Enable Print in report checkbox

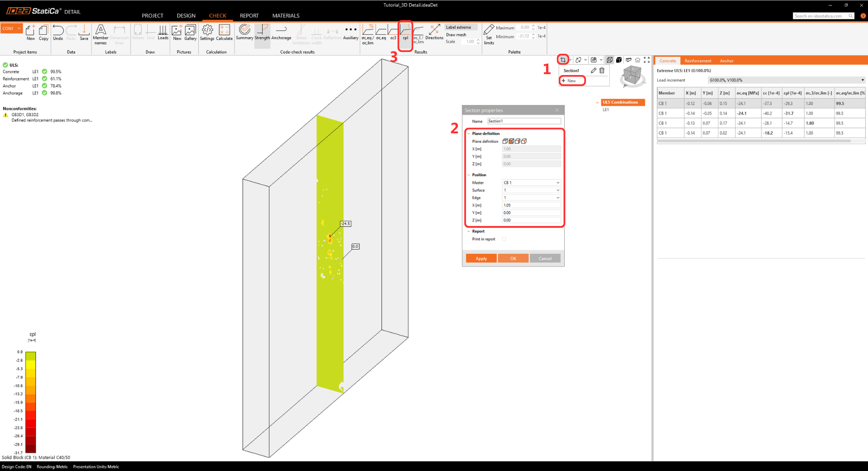[504, 239]
